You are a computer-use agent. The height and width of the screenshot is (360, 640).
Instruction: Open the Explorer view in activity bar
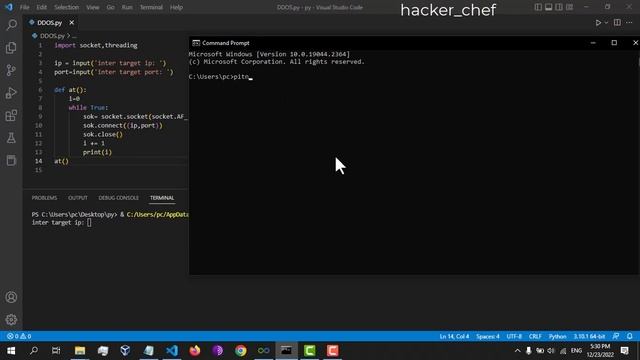[x=11, y=48]
